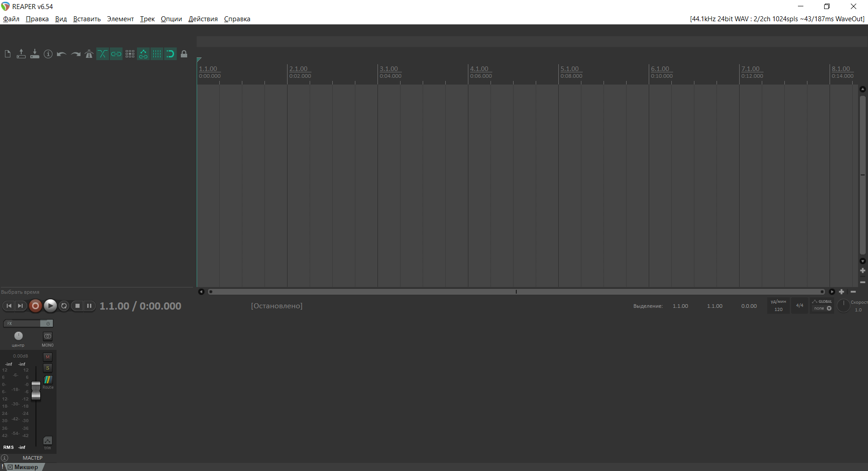This screenshot has width=868, height=471.
Task: Create a new project via toolbar icon
Action: [x=8, y=54]
